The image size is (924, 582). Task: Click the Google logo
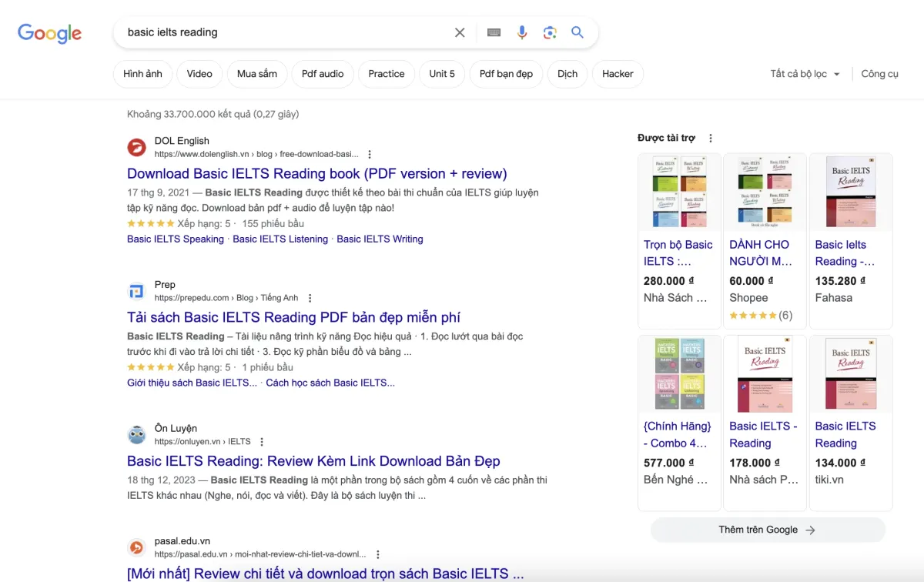[49, 33]
